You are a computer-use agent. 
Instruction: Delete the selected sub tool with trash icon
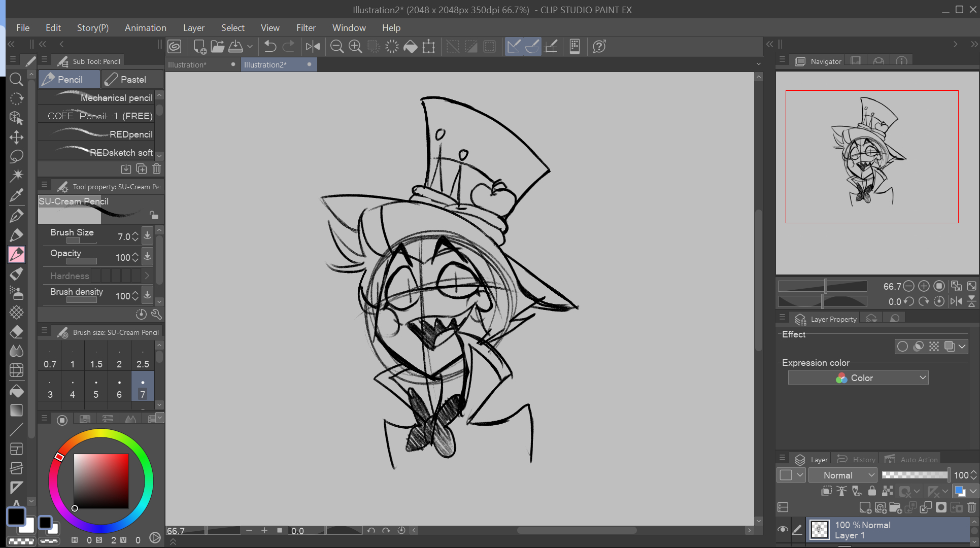point(157,169)
